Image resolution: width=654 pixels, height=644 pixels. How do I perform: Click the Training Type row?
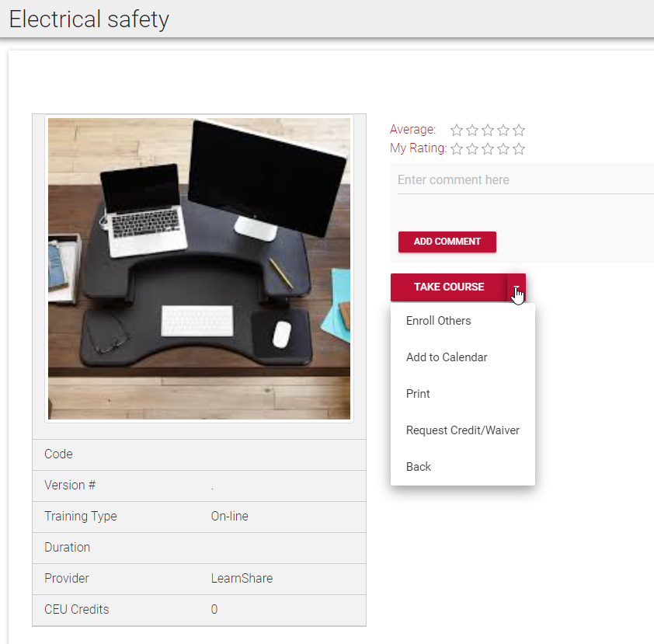click(x=199, y=517)
